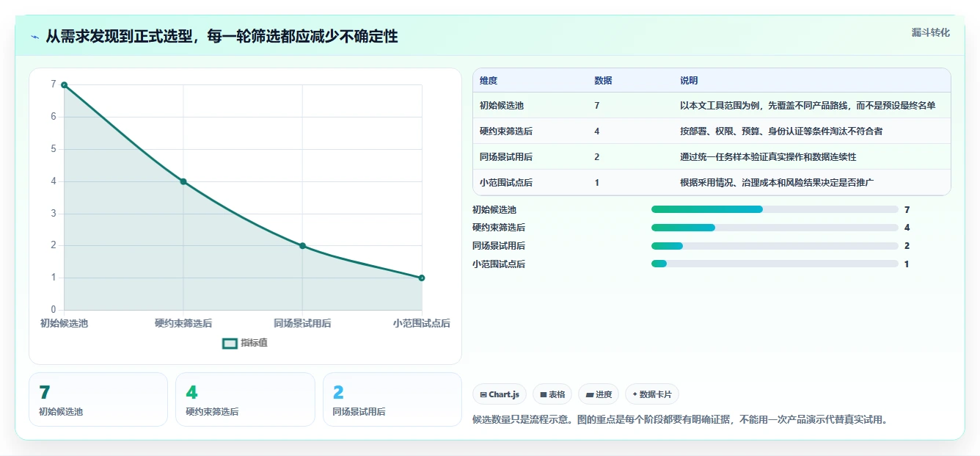
Task: Click value 2 beside the progress bar
Action: (x=907, y=246)
